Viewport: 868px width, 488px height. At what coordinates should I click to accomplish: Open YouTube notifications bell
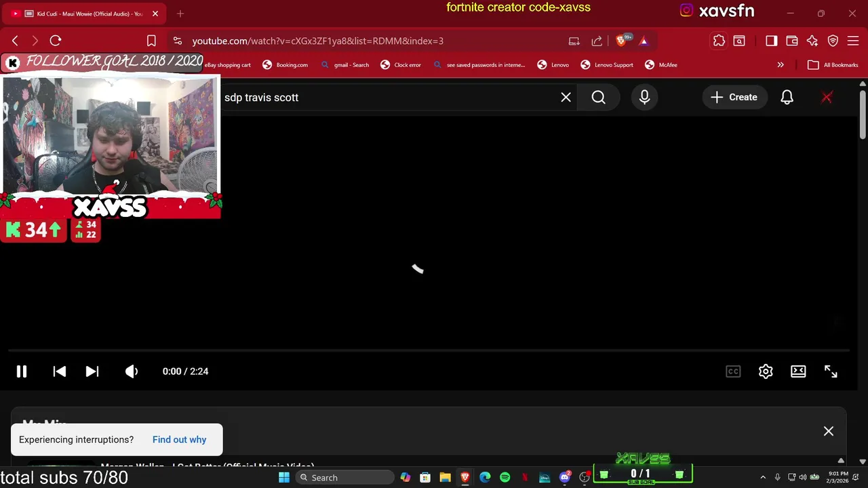coord(787,98)
